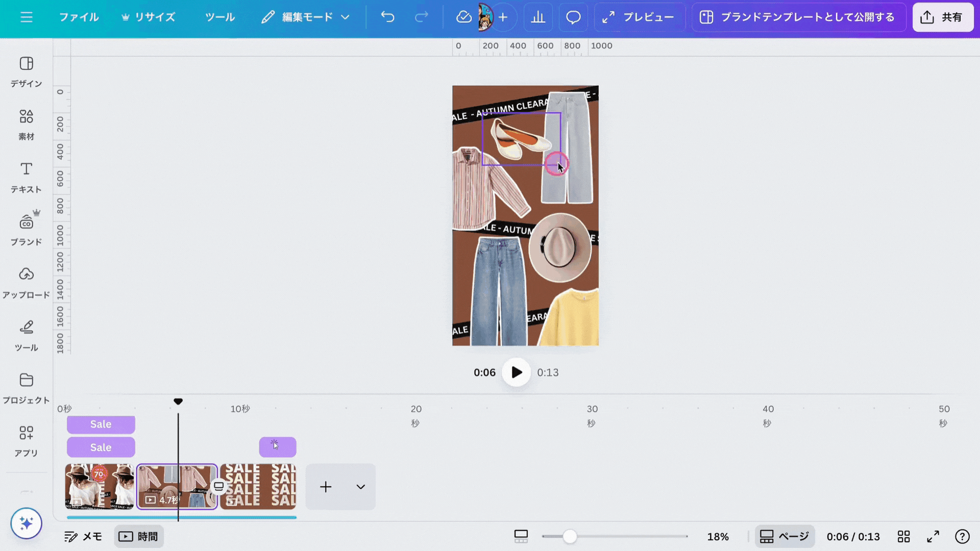This screenshot has height=551, width=980.
Task: Click the 共有 (share) button
Action: [942, 17]
